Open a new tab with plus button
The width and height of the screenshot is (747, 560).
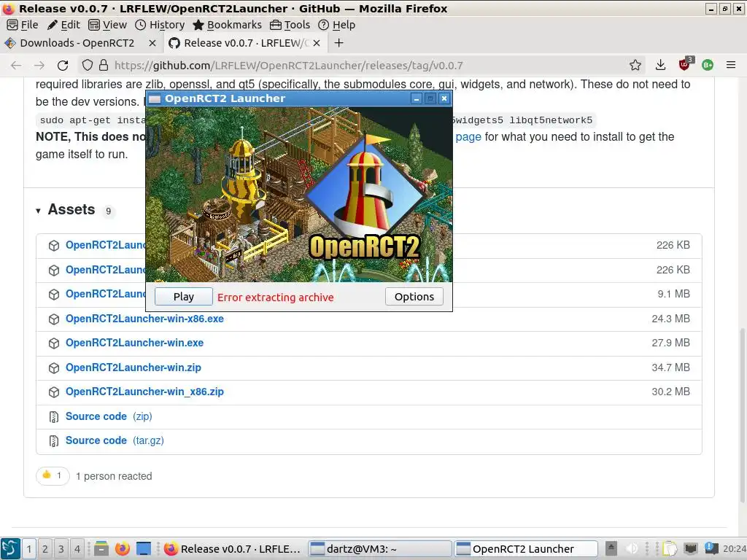coord(338,43)
